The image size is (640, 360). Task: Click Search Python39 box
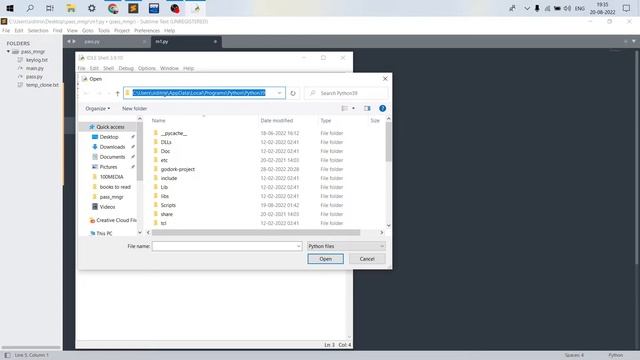[346, 93]
